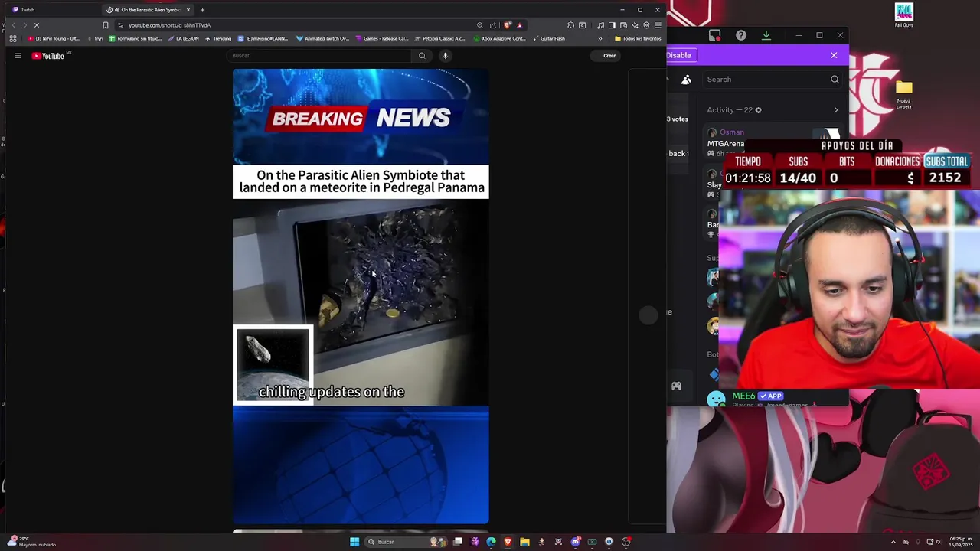Start YouTube voice search with microphone

pos(445,56)
